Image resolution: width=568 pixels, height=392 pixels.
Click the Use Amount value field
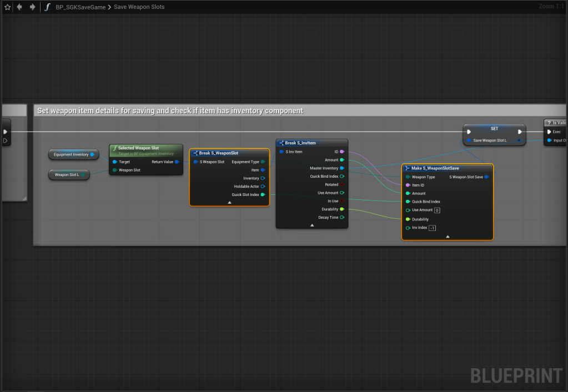pos(437,210)
